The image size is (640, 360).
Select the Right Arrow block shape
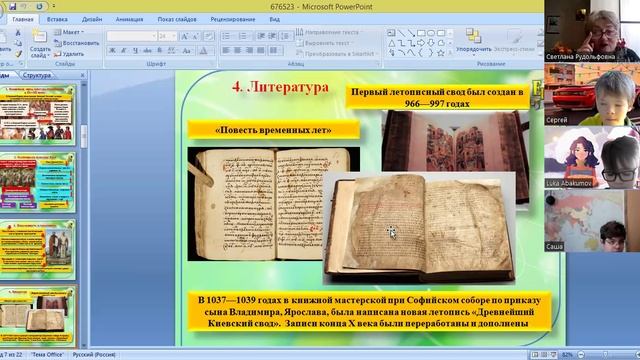(x=421, y=43)
